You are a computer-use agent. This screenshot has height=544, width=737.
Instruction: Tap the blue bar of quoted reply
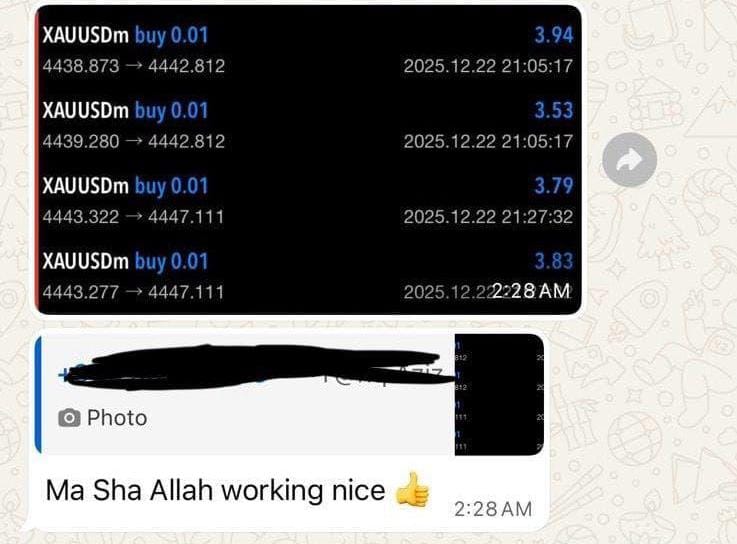[x=38, y=394]
